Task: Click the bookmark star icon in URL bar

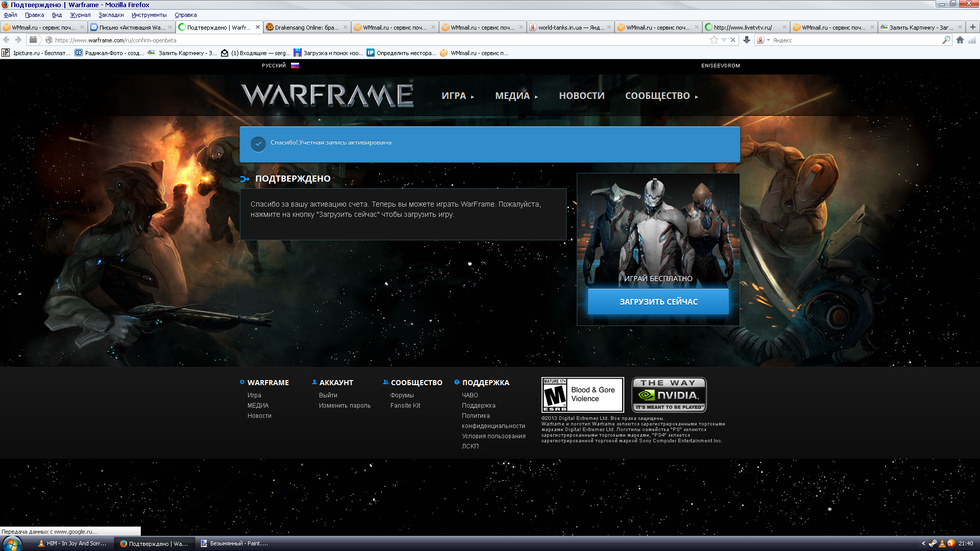Action: coord(714,40)
